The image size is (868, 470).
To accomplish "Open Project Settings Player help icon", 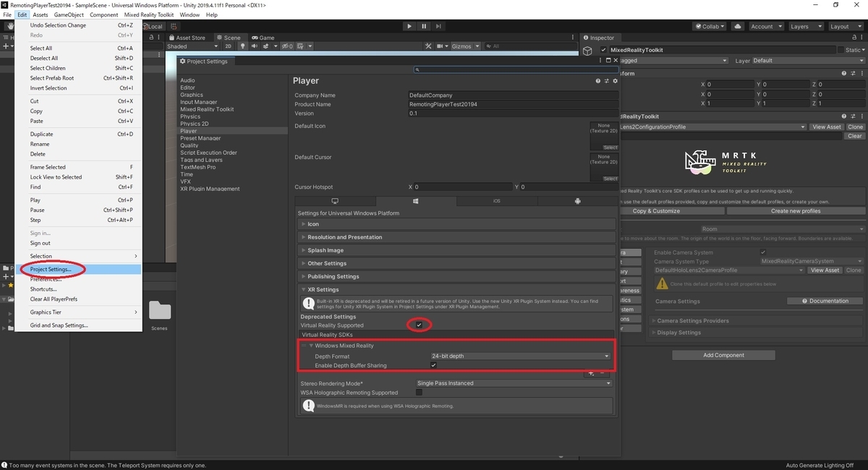I will point(597,81).
